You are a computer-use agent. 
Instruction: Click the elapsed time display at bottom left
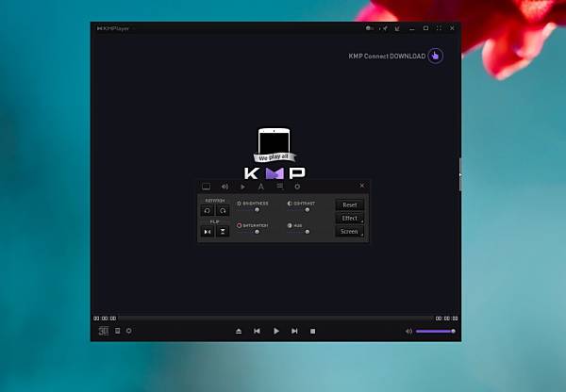point(105,318)
